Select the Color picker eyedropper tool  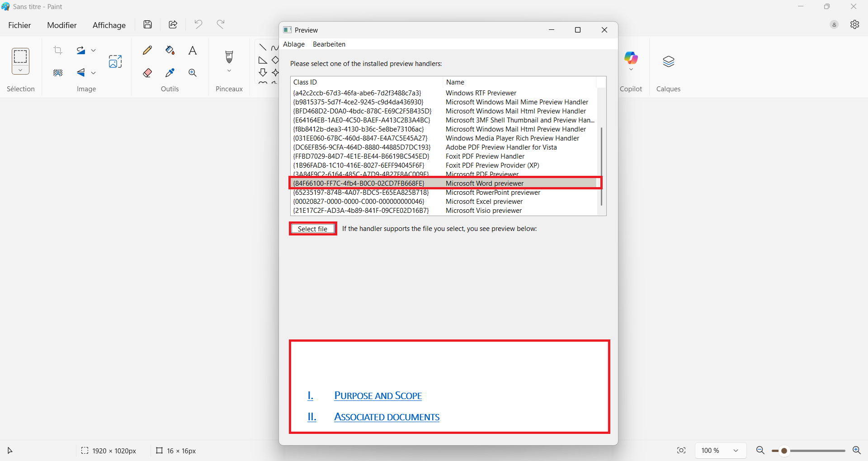click(x=170, y=73)
